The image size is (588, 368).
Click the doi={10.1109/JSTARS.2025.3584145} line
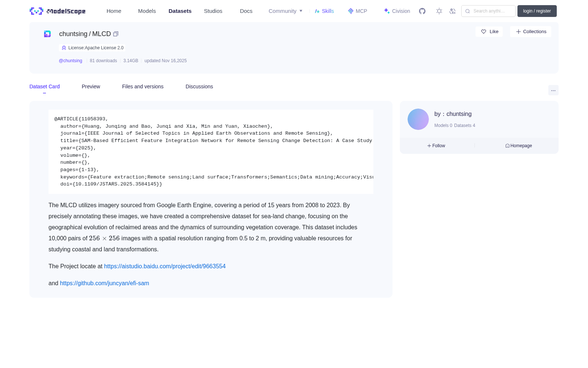click(x=111, y=184)
